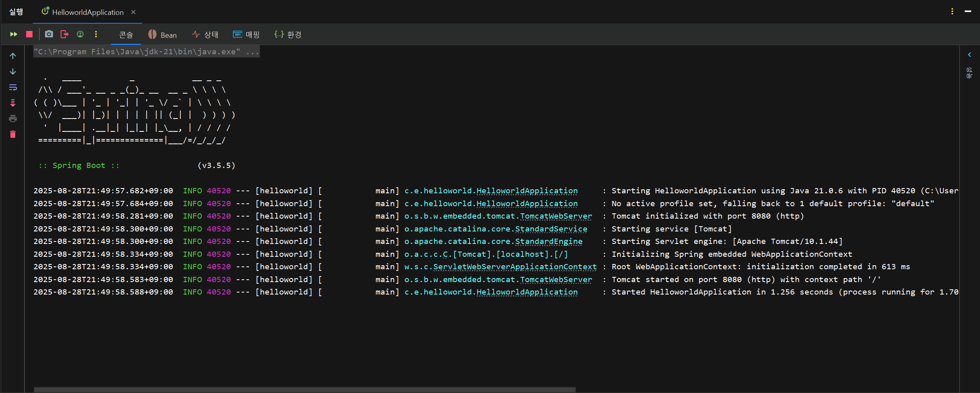The width and height of the screenshot is (980, 393).
Task: Go to next stack trace with the down arrow
Action: coord(13,72)
